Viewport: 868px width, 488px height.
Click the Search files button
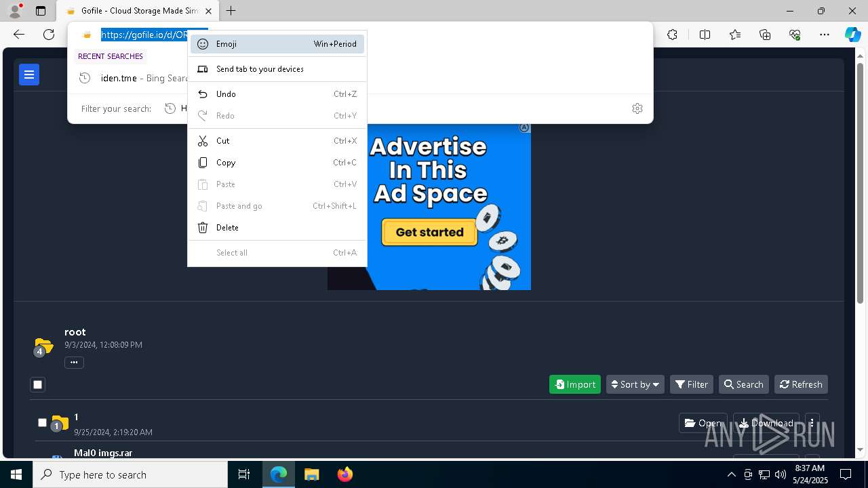[x=743, y=384]
